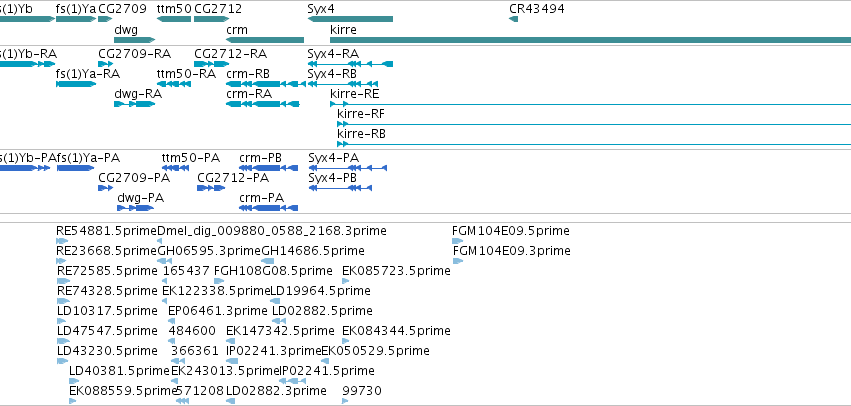Click the RE54881.5prime EST label
The width and height of the screenshot is (851, 406).
tap(106, 231)
